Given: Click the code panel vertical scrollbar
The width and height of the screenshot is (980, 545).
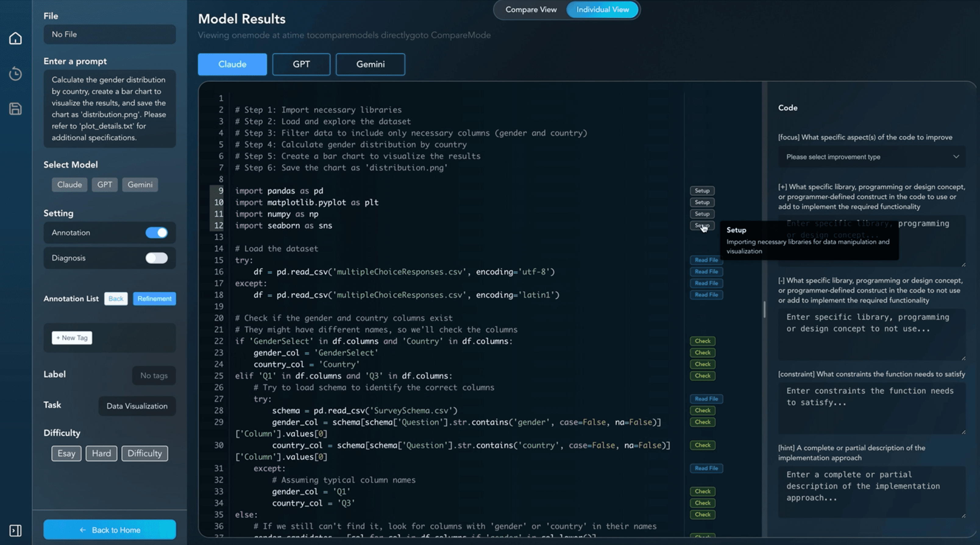Looking at the screenshot, I should 764,309.
